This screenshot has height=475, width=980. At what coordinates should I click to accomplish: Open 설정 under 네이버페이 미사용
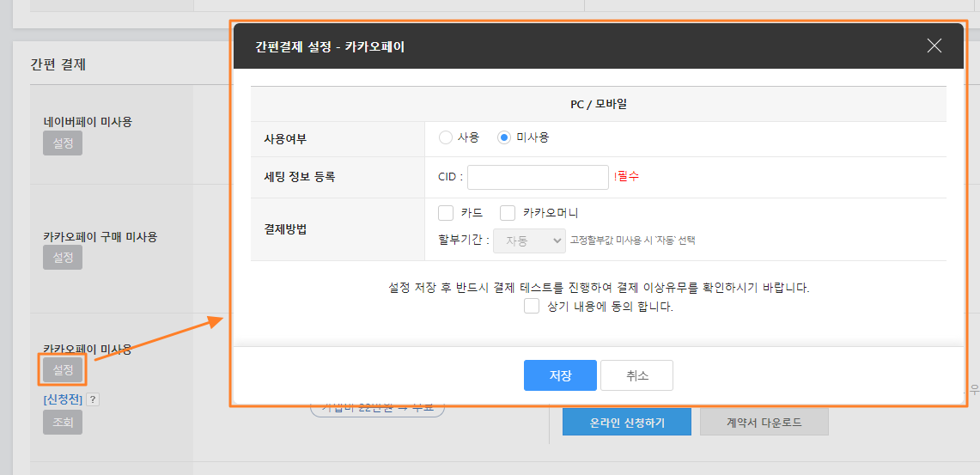[x=63, y=143]
